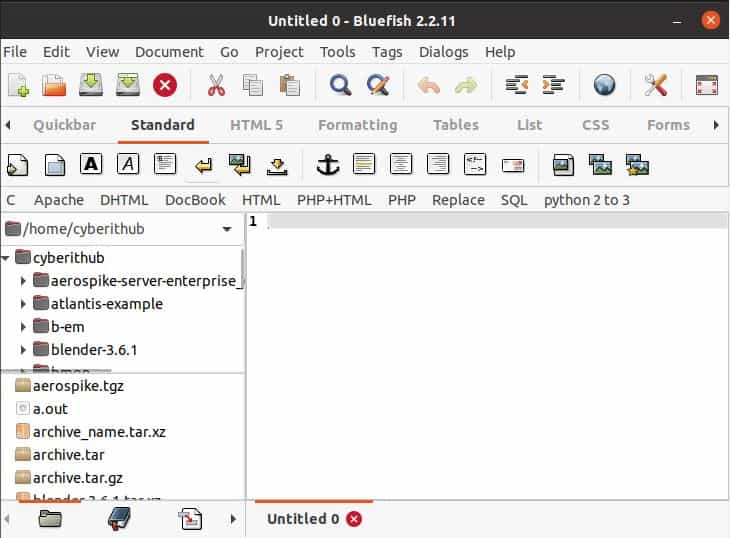Insert HTML Comment icon
Image resolution: width=730 pixels, height=538 pixels.
(475, 164)
